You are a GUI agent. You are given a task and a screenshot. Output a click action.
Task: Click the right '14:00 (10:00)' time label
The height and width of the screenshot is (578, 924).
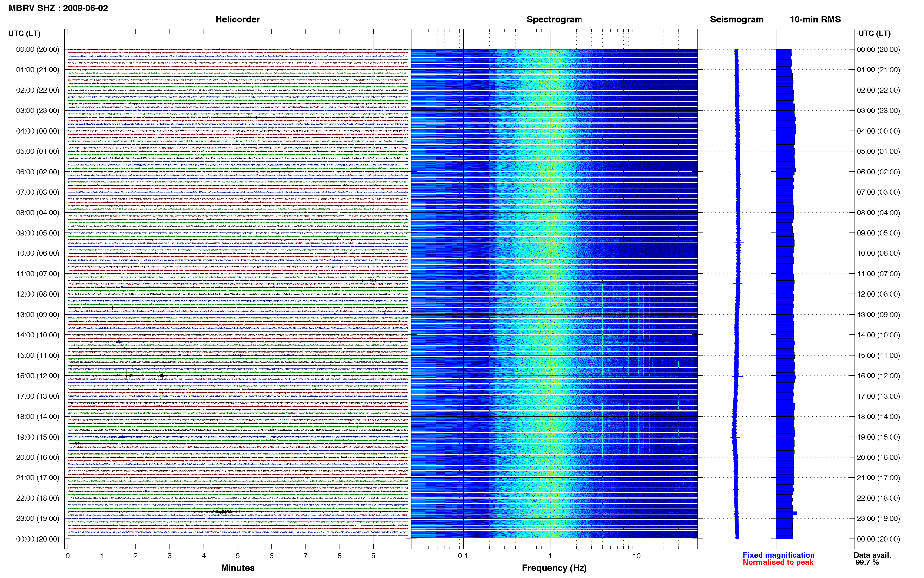878,335
